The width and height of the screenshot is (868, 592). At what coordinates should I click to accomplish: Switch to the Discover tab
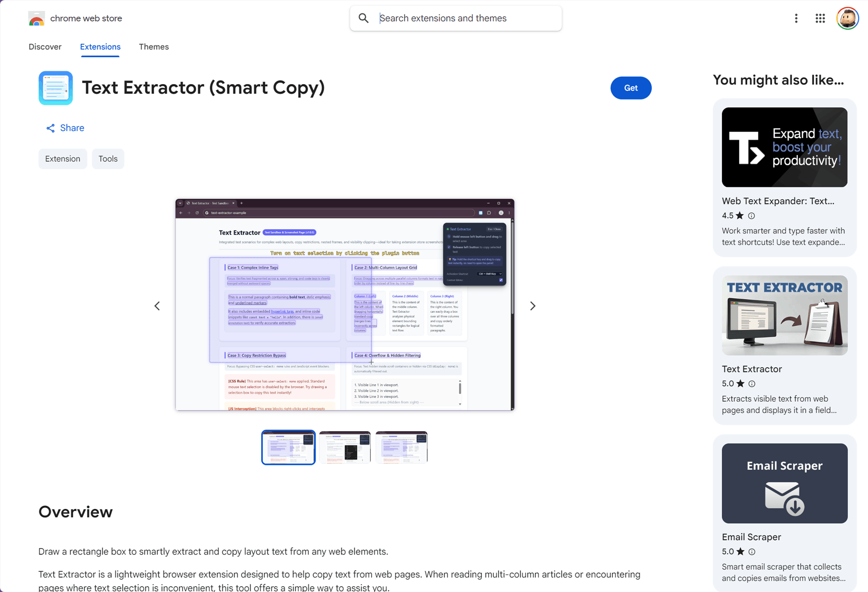point(45,47)
